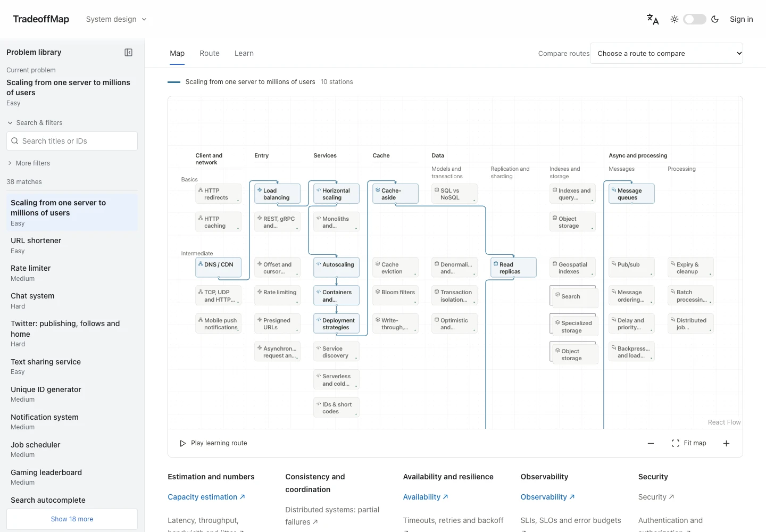The width and height of the screenshot is (766, 532).
Task: Click the sun light-mode icon
Action: pos(675,19)
